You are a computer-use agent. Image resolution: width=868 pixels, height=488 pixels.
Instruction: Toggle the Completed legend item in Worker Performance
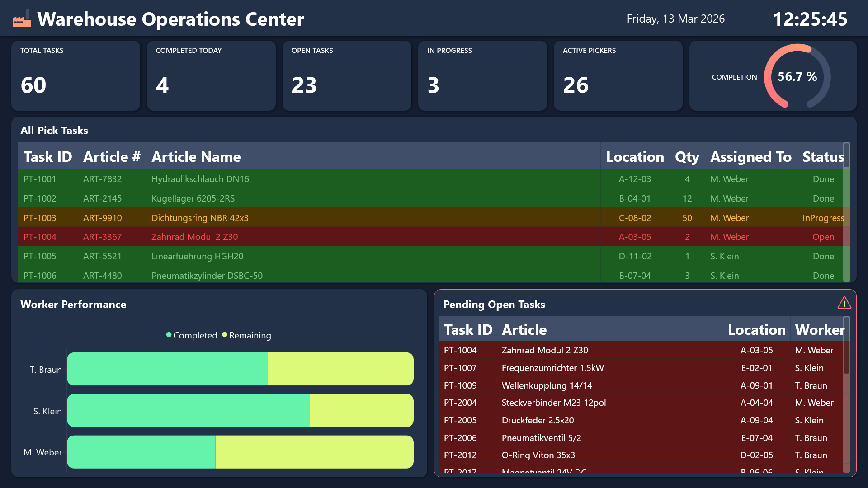[x=191, y=335]
